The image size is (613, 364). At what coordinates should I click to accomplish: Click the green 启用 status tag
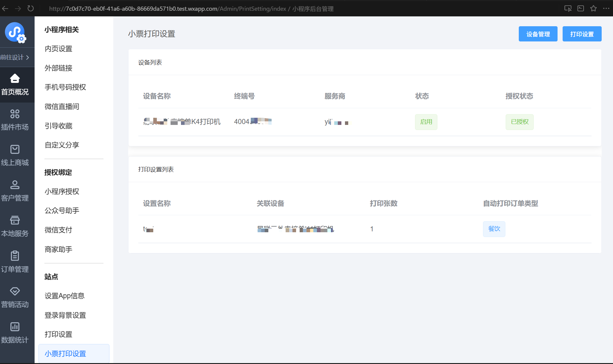pyautogui.click(x=426, y=122)
